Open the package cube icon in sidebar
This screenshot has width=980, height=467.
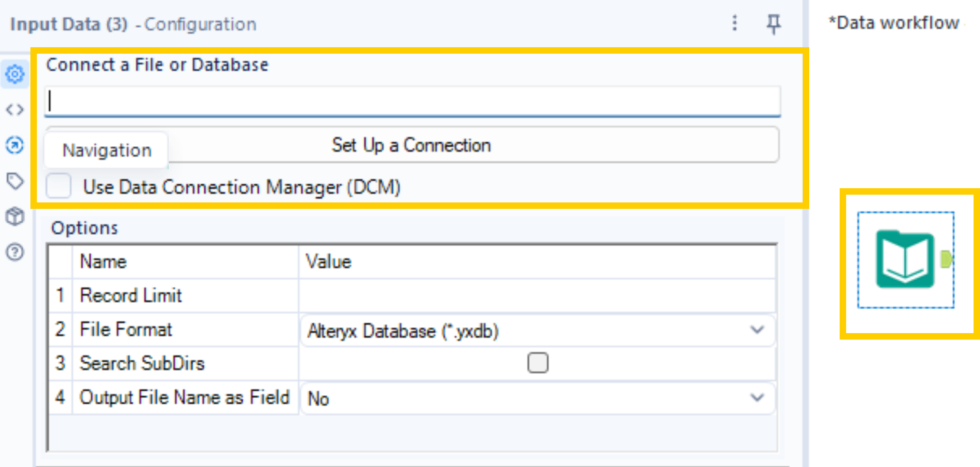[15, 217]
